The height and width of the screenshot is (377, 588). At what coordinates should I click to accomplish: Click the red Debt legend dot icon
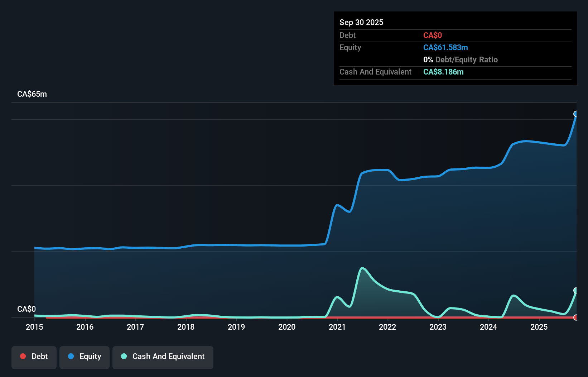point(23,356)
